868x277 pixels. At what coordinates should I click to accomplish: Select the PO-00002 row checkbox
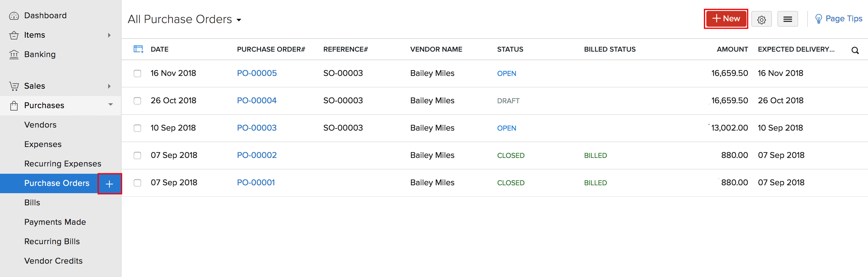click(x=137, y=156)
